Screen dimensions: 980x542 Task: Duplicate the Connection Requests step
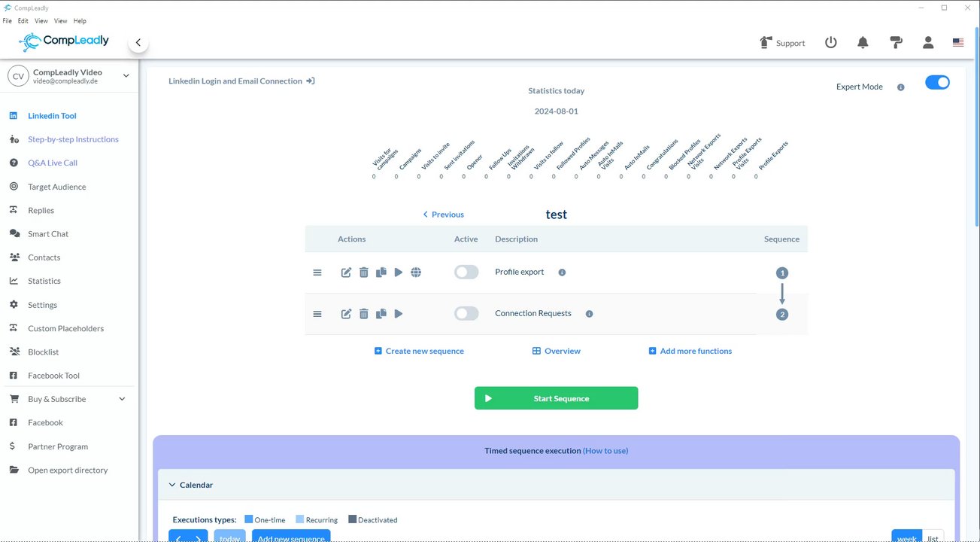point(381,314)
